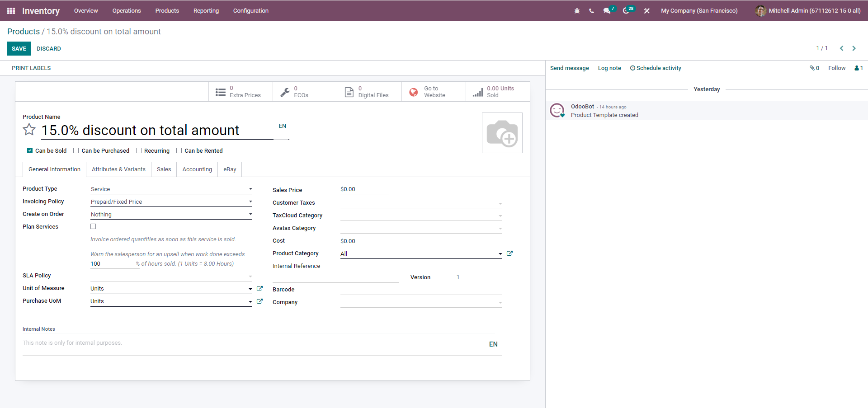The image size is (868, 408).
Task: Open the Invoicing Policy dropdown
Action: click(x=171, y=202)
